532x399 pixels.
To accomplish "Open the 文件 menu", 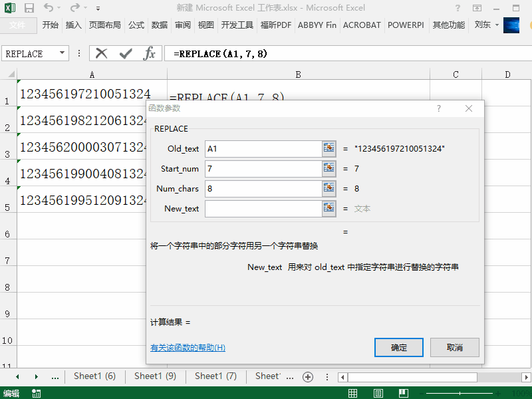I will (18, 25).
